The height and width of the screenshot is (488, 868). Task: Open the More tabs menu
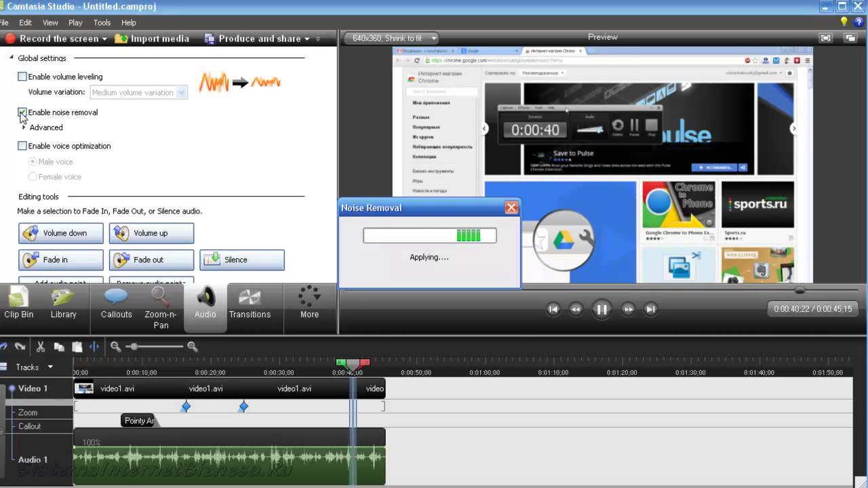[309, 304]
